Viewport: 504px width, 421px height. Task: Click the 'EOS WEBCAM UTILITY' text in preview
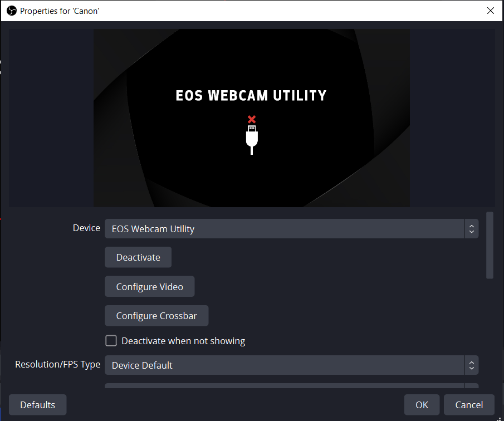[251, 96]
